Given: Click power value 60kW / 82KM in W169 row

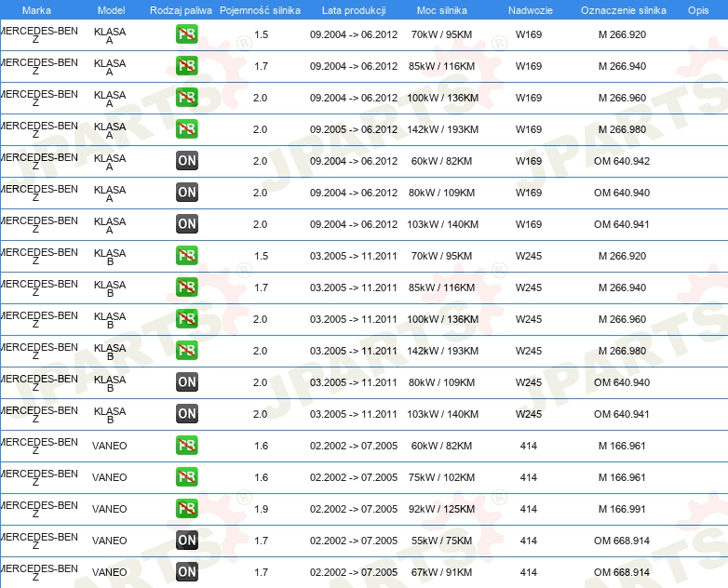Looking at the screenshot, I should pyautogui.click(x=441, y=161).
